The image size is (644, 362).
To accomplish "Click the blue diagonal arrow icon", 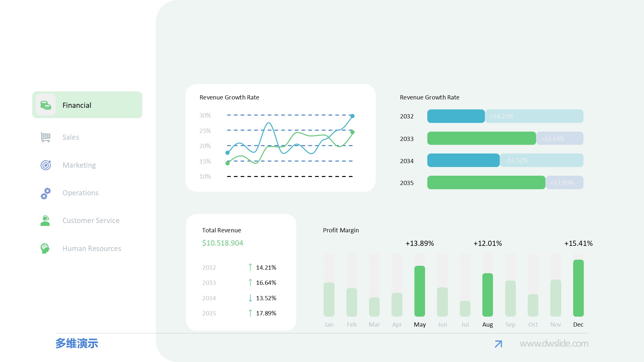I will coord(498,344).
